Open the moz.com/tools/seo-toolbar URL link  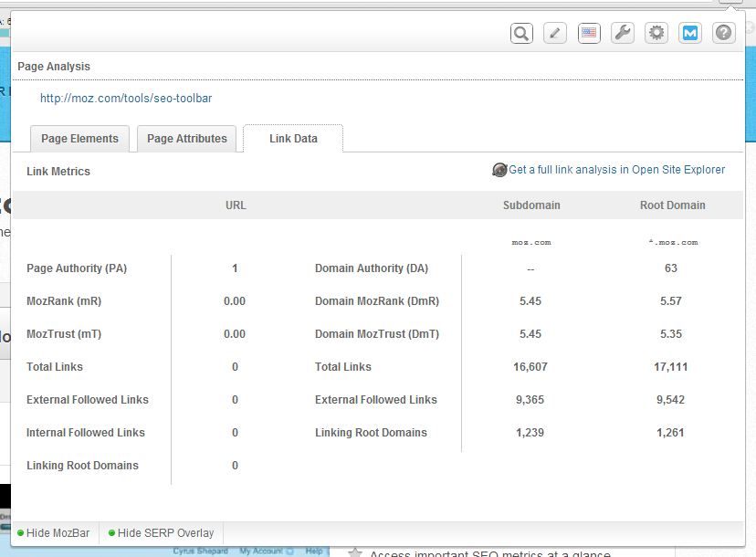126,99
